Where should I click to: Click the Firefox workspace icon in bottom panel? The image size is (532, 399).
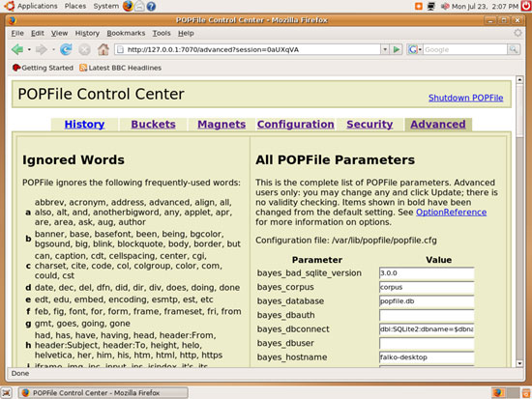pos(498,392)
